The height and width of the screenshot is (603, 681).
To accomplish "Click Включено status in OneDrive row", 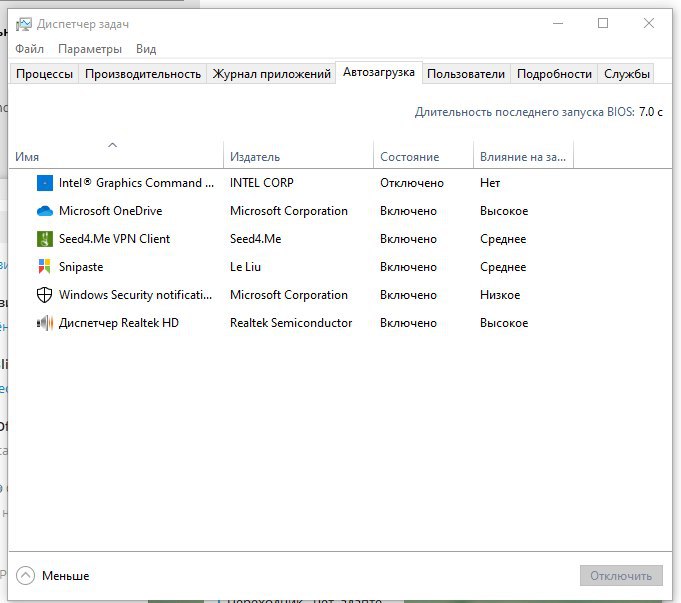I will pyautogui.click(x=408, y=211).
